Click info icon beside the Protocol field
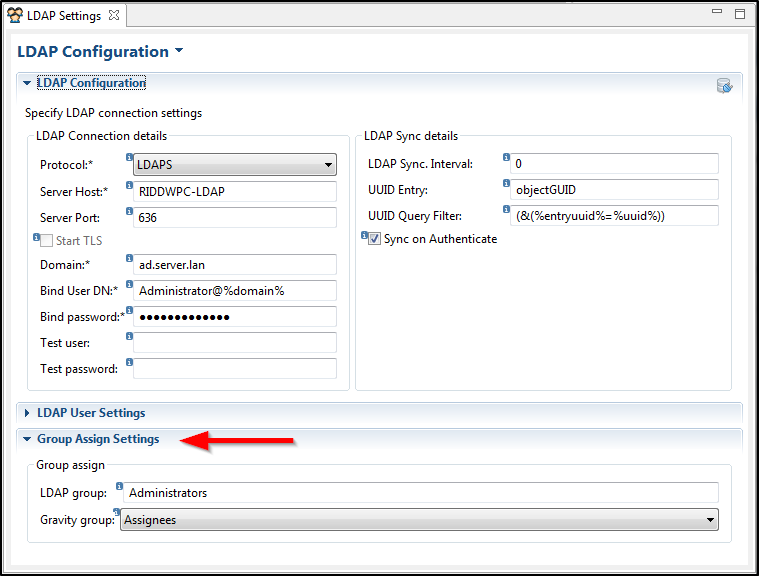 (x=129, y=156)
